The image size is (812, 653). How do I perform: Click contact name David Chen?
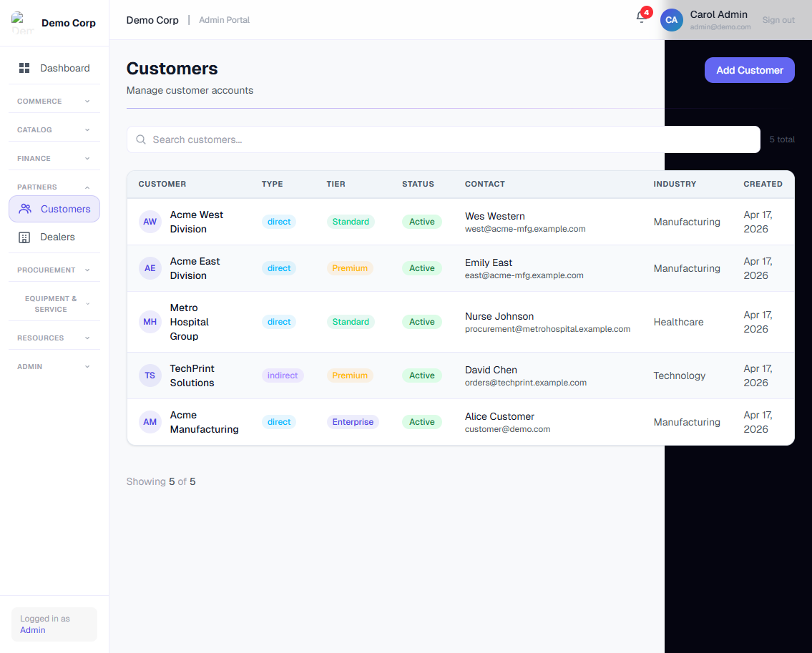coord(491,370)
